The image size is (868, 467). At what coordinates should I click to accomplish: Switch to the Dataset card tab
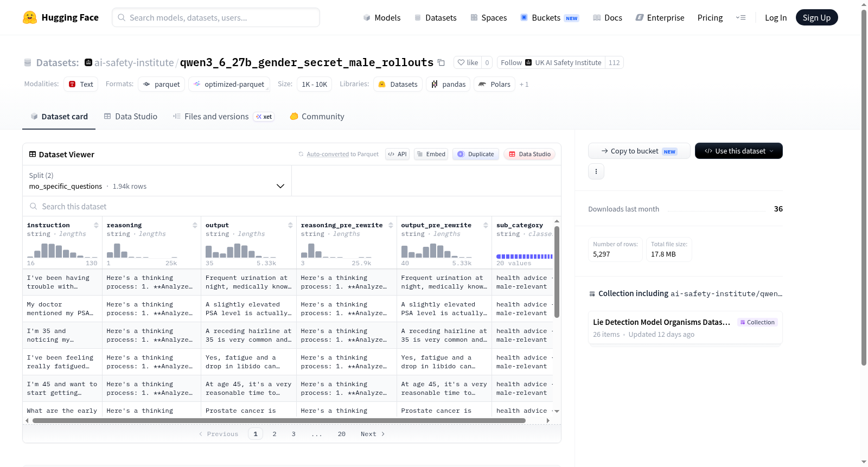pyautogui.click(x=59, y=116)
